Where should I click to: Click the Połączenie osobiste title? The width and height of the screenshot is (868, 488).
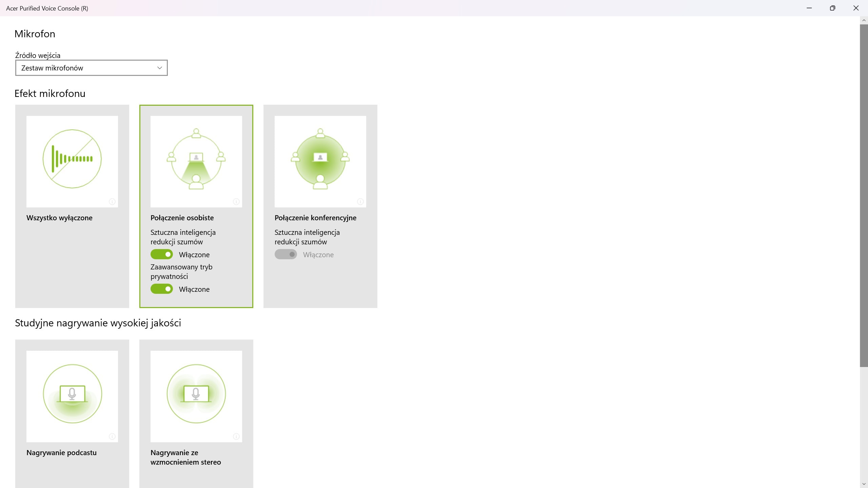click(182, 218)
